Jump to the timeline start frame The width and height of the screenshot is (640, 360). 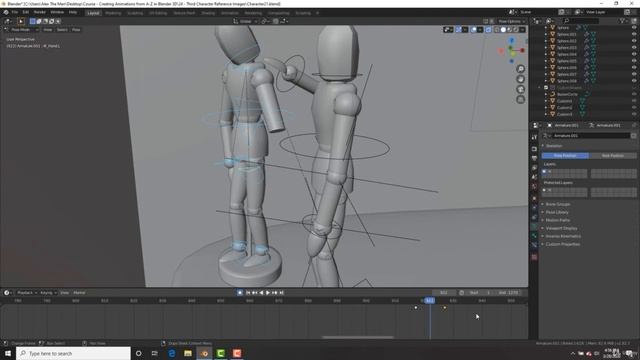click(248, 293)
